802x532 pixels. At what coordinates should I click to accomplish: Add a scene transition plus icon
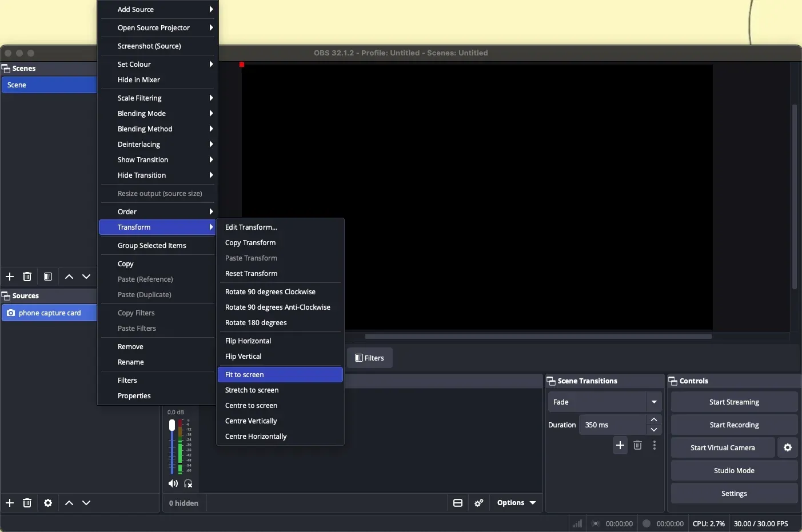621,446
